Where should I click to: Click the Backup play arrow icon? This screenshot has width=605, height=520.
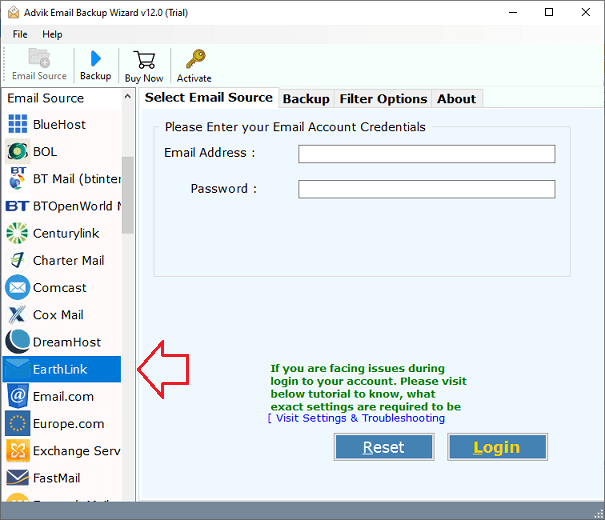pos(95,59)
